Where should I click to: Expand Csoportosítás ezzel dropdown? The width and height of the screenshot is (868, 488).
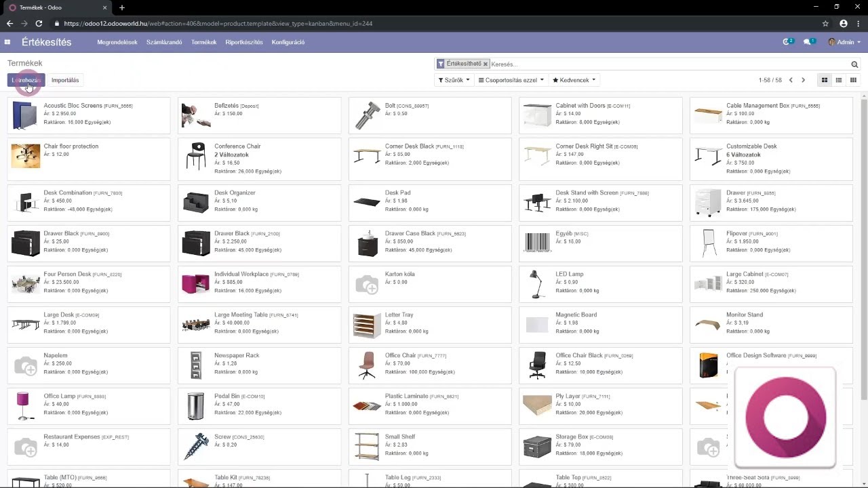511,80
